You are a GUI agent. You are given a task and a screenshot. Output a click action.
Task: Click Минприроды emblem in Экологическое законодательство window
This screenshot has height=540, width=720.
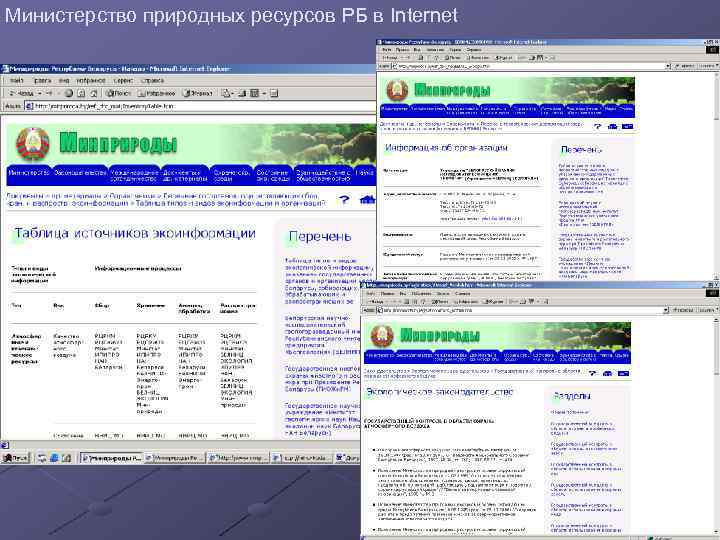[x=382, y=336]
